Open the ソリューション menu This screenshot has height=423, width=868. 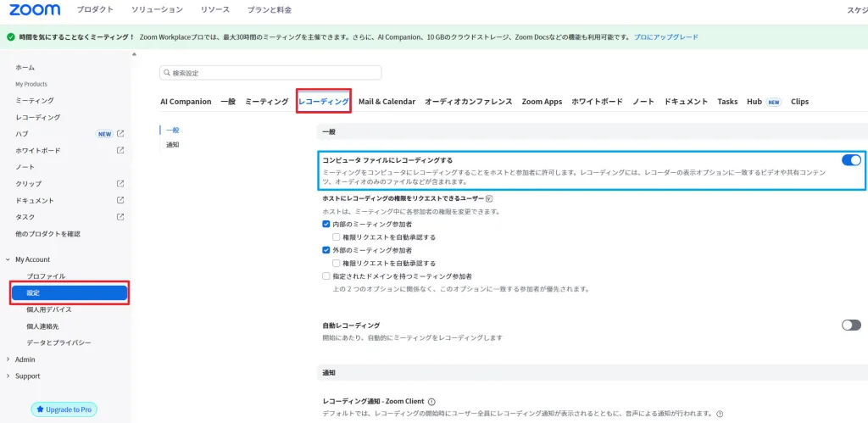tap(157, 10)
